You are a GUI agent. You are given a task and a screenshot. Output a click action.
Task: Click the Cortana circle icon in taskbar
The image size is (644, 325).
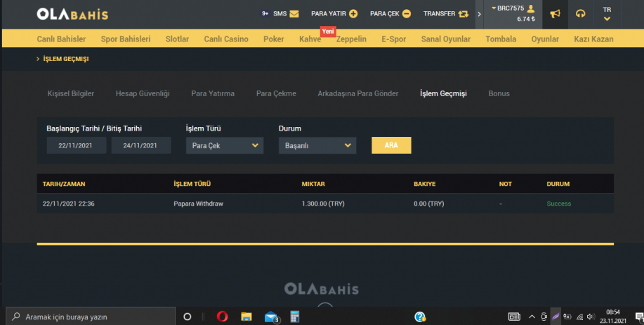tap(188, 317)
